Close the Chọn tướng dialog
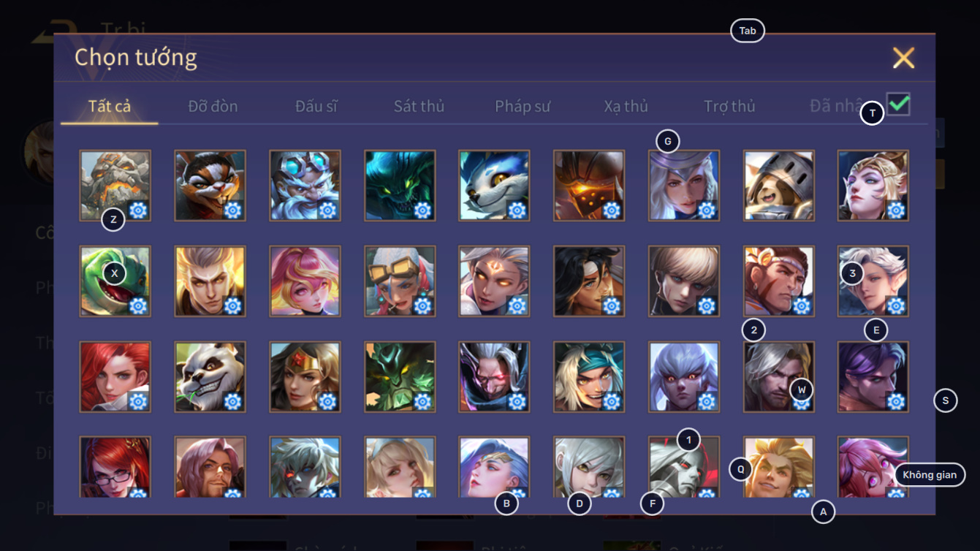The image size is (980, 551). click(x=903, y=58)
